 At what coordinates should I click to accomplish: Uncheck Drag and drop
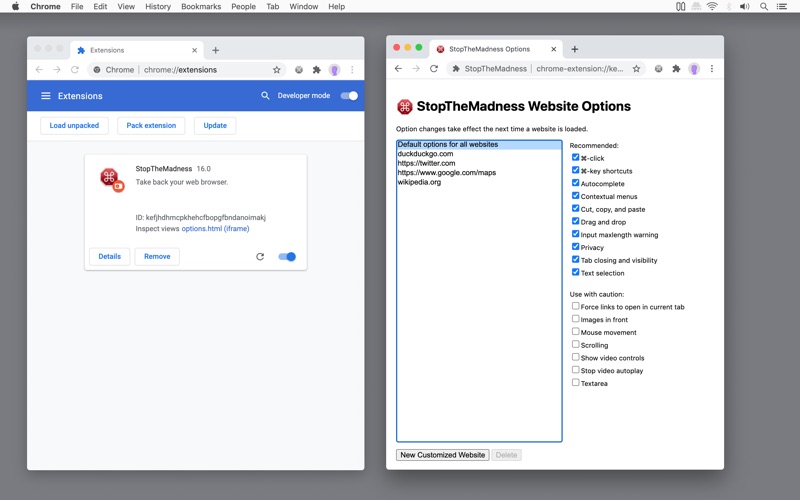tap(576, 221)
